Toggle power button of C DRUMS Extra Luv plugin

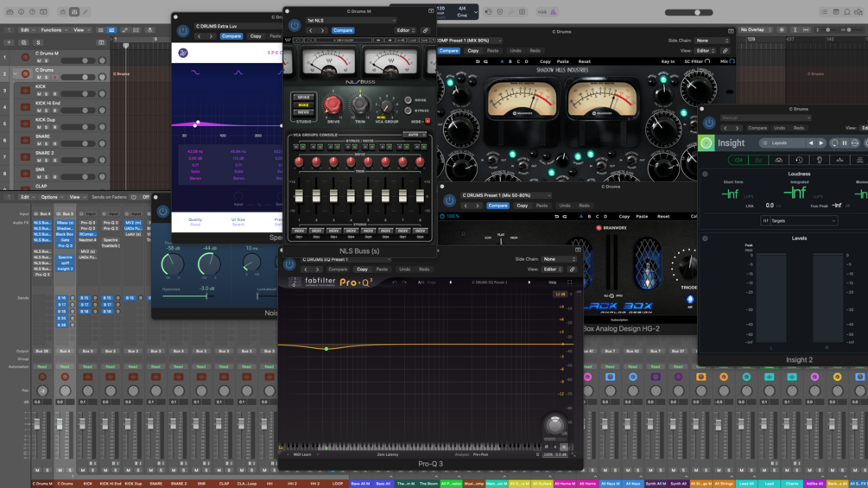pos(183,31)
